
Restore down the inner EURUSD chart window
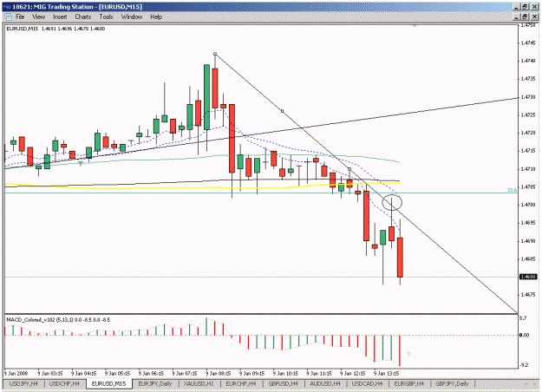click(x=525, y=16)
